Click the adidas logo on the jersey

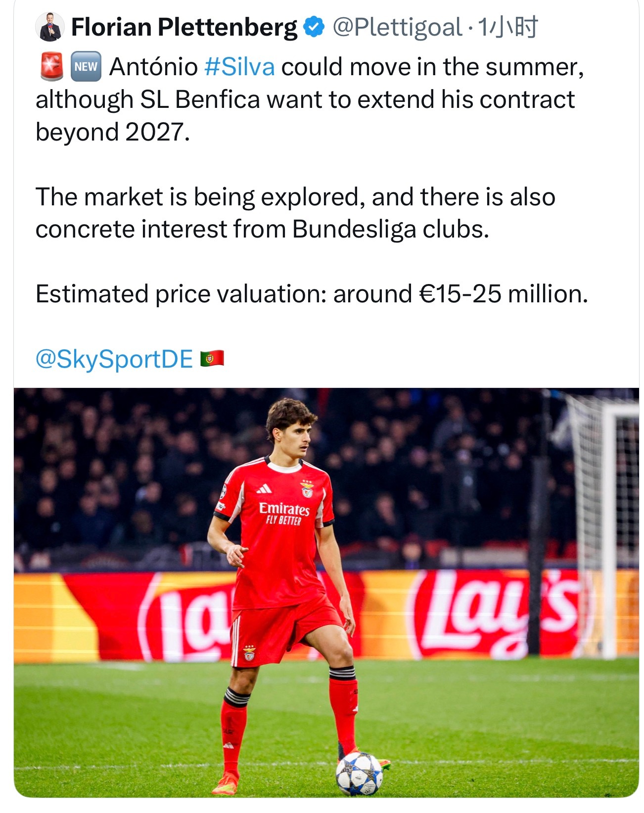coord(264,489)
